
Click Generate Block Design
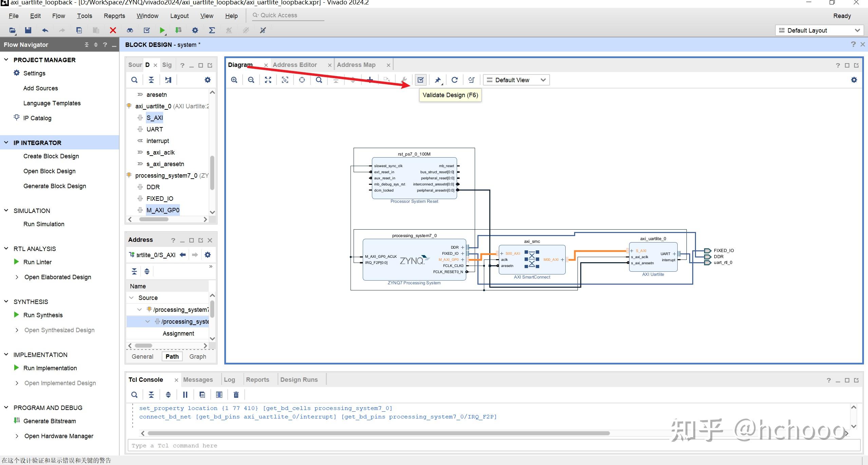tap(55, 186)
